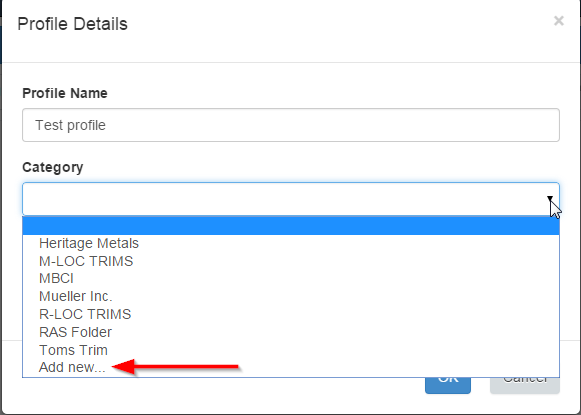The width and height of the screenshot is (581, 415).
Task: Pick MBCI in the dropdown list
Action: point(56,279)
